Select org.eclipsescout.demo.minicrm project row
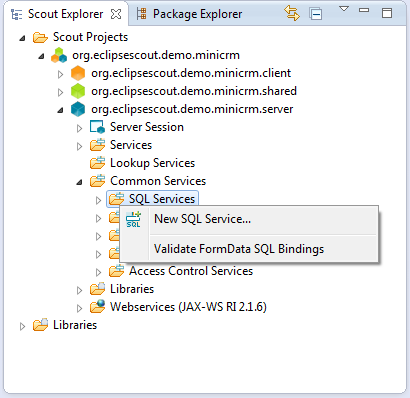Viewport: 410px width, 398px height. coord(156,55)
